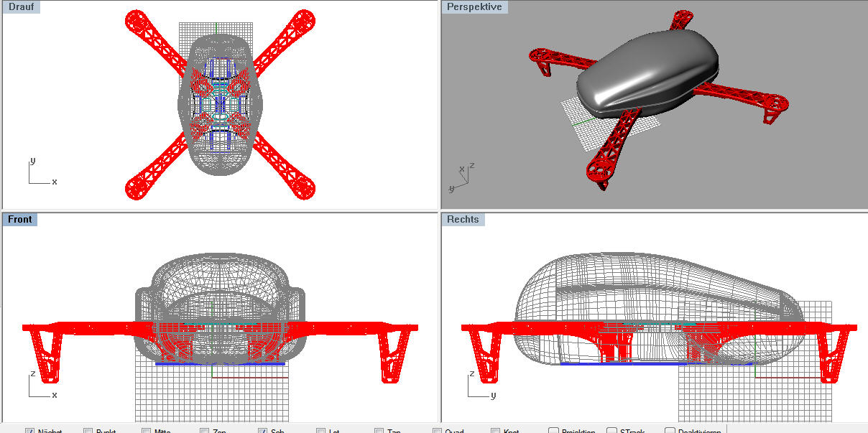Check the Deaktivieren osnap option

[x=670, y=431]
